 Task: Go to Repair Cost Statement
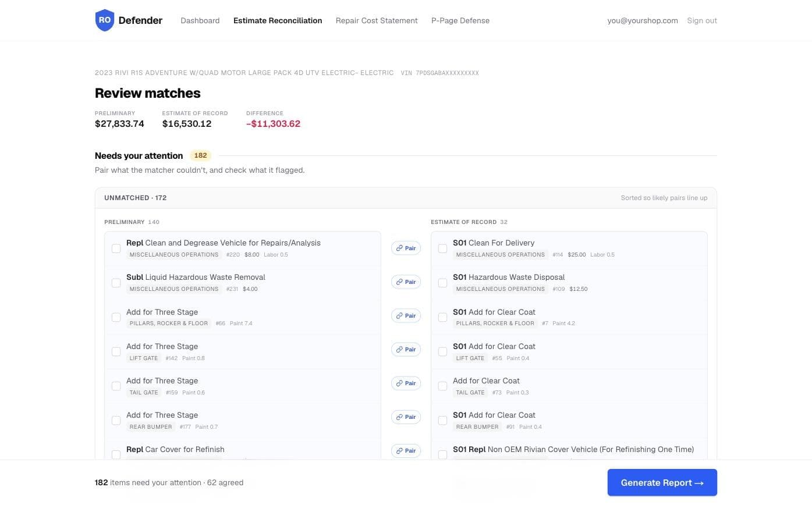click(x=377, y=20)
